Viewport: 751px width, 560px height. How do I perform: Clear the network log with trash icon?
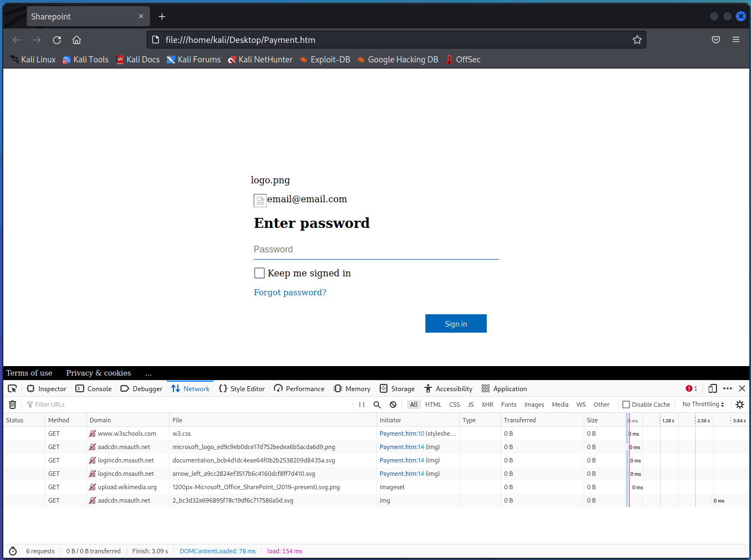point(13,405)
